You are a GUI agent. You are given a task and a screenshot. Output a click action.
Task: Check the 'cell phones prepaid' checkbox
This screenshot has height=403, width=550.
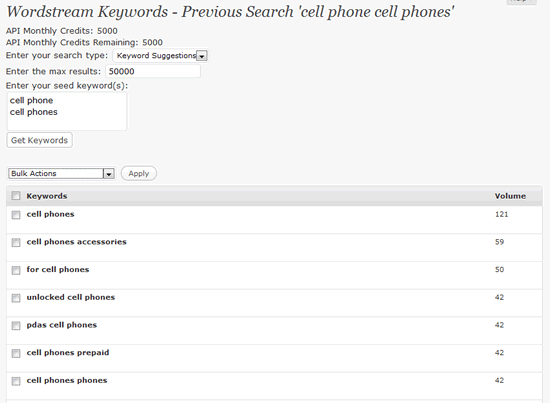click(16, 353)
